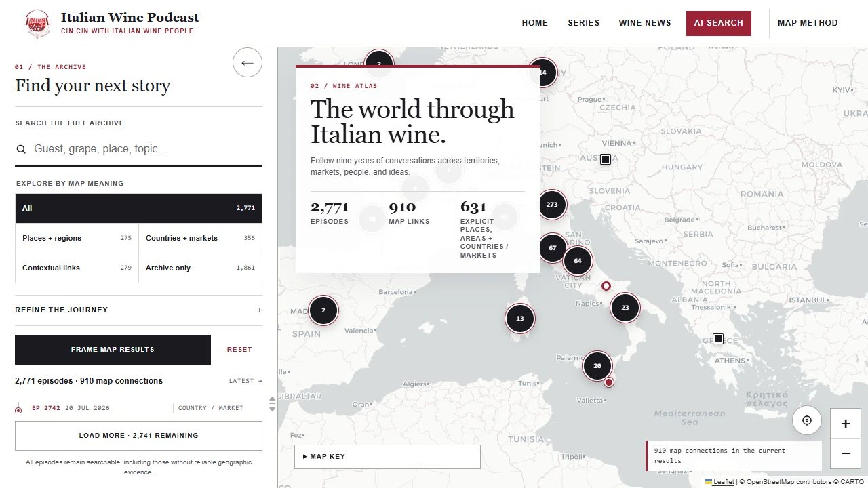Select the red dot marker above Valletta
Viewport: 868px width, 488px height.
609,382
